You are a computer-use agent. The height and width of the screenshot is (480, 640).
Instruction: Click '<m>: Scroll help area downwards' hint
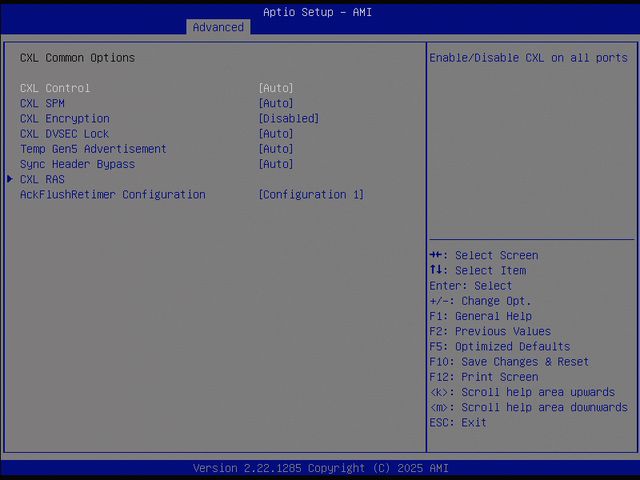[x=528, y=407]
